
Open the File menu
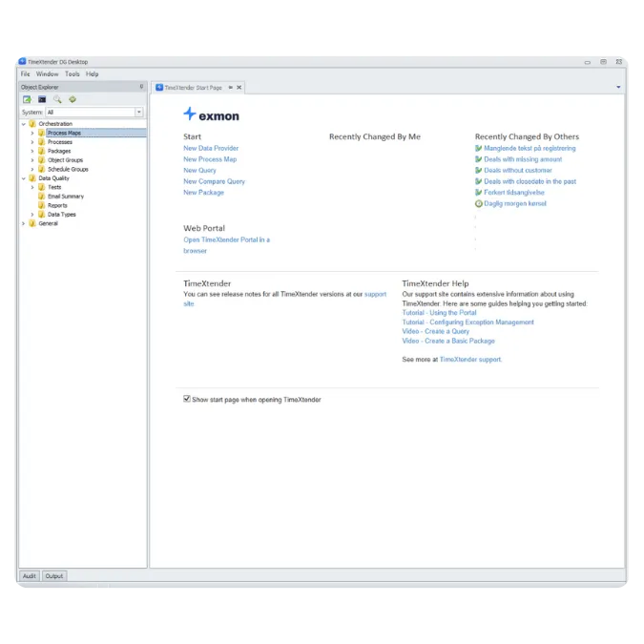point(26,73)
